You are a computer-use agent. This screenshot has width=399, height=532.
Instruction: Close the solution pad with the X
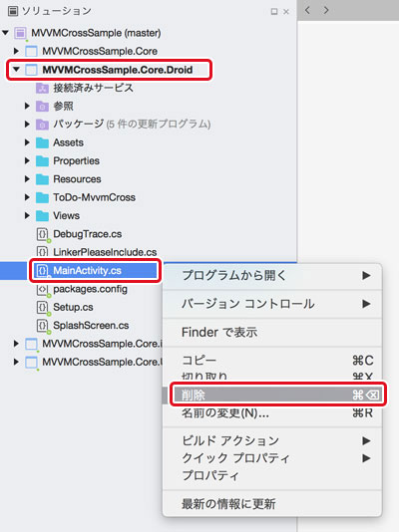(286, 12)
